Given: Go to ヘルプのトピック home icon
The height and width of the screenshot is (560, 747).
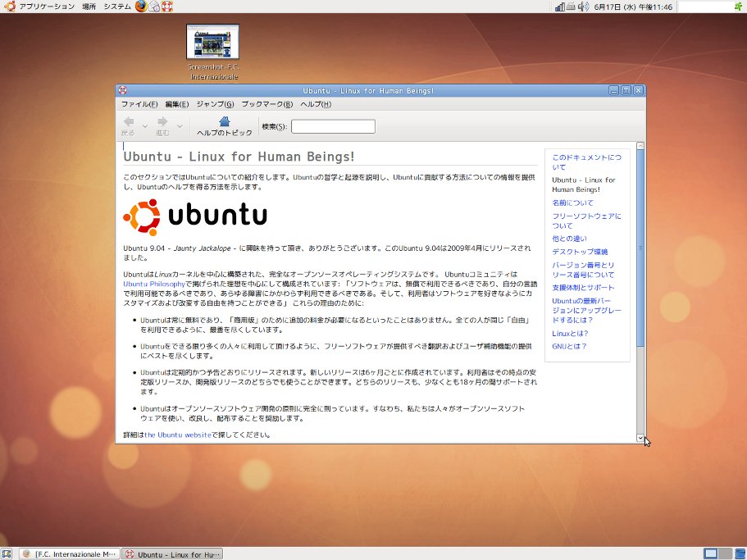Looking at the screenshot, I should 225,126.
